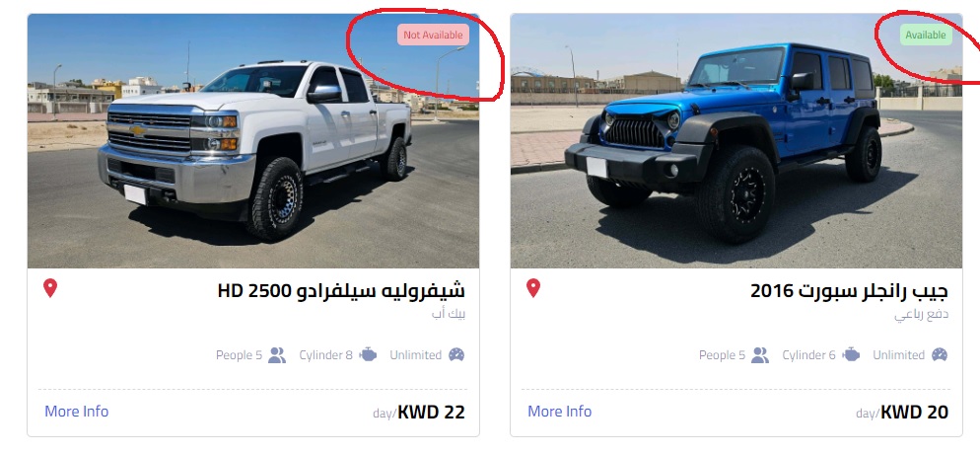This screenshot has height=455, width=980.
Task: Click the green Available status badge
Action: pos(926,36)
